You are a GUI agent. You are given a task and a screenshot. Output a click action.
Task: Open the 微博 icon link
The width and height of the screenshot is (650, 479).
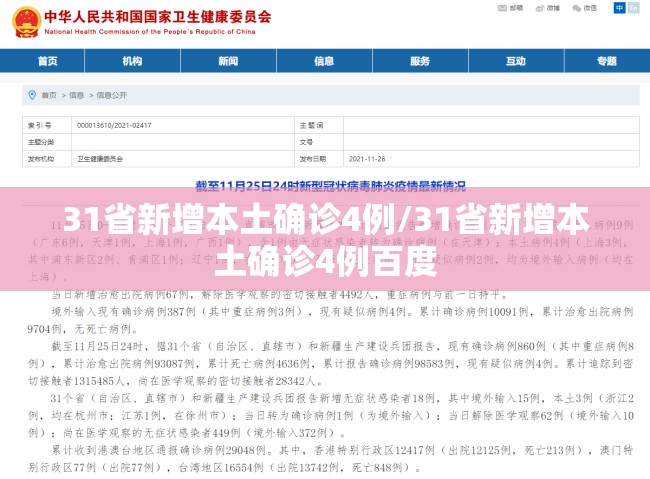pos(548,8)
